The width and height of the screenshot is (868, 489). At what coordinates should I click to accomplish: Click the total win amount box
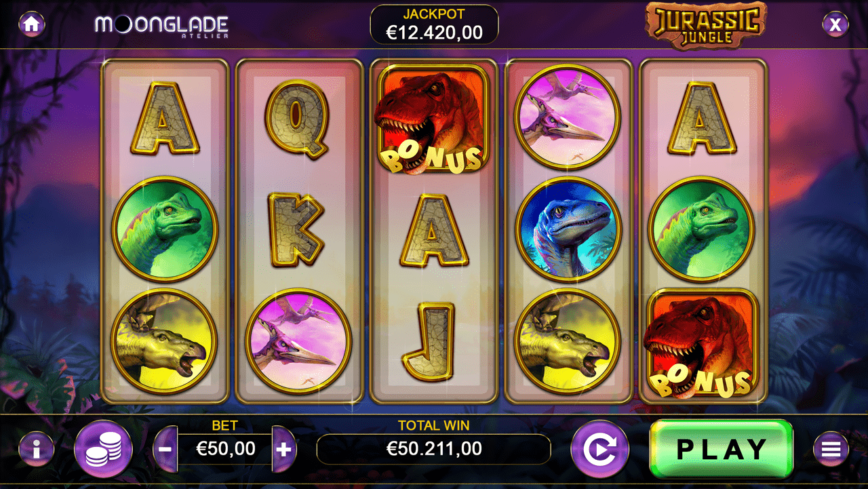point(434,449)
